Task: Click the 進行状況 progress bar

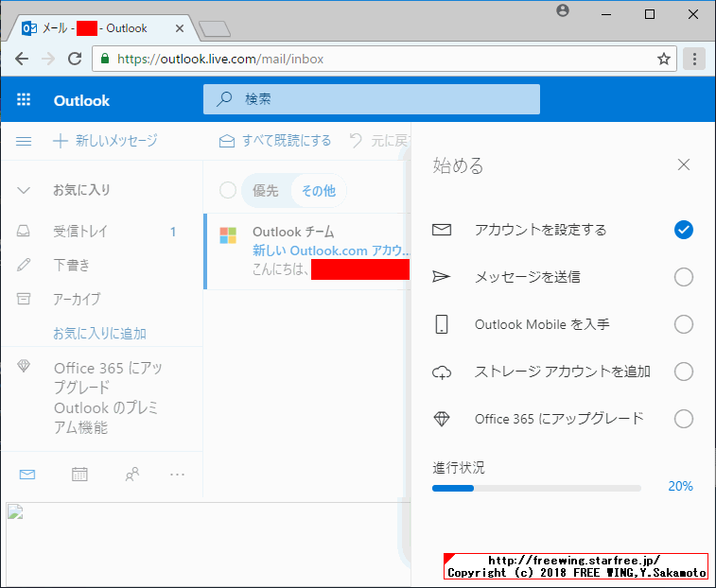Action: (536, 488)
